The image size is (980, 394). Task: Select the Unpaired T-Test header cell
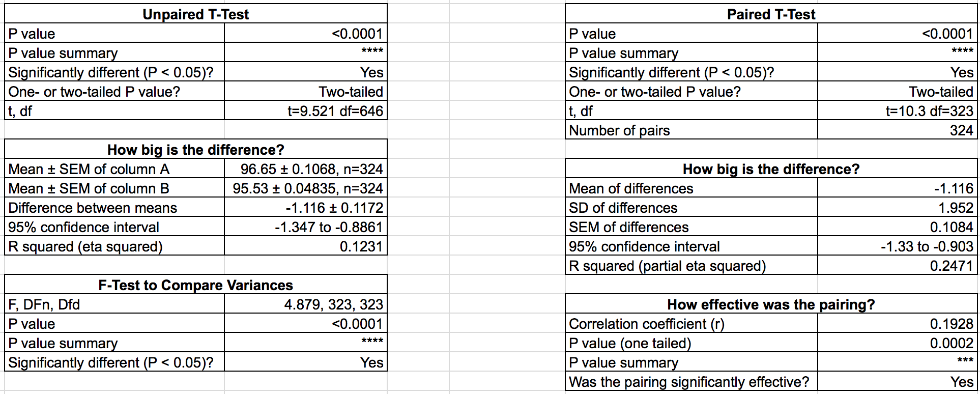196,14
